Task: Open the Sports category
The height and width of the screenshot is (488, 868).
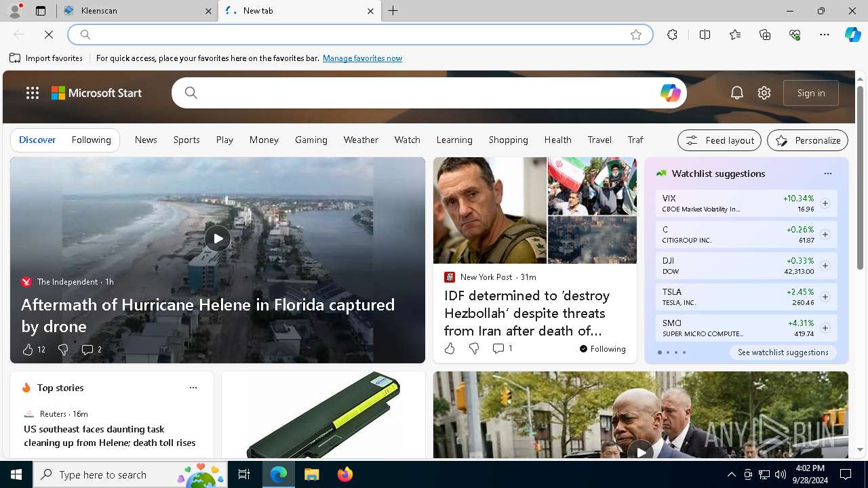Action: 186,140
